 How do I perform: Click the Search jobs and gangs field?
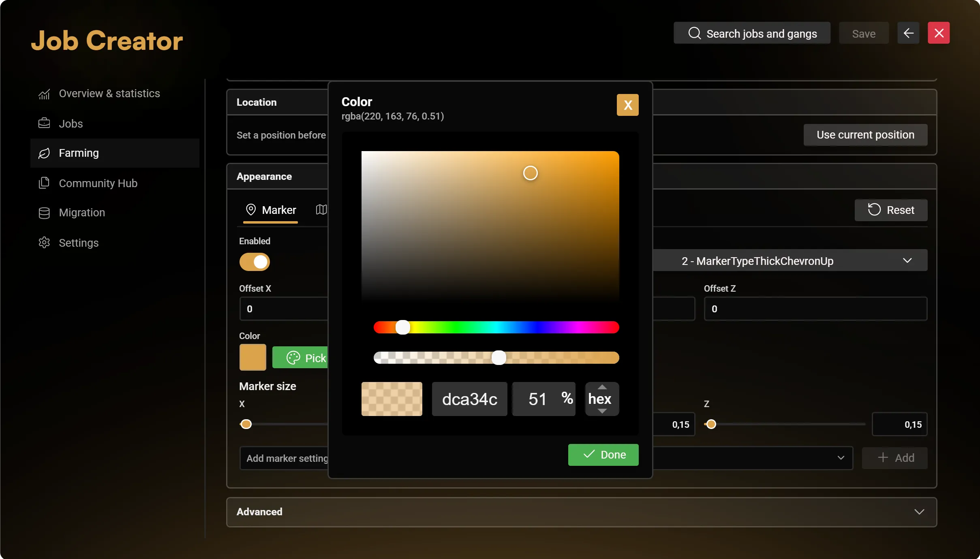(x=752, y=33)
